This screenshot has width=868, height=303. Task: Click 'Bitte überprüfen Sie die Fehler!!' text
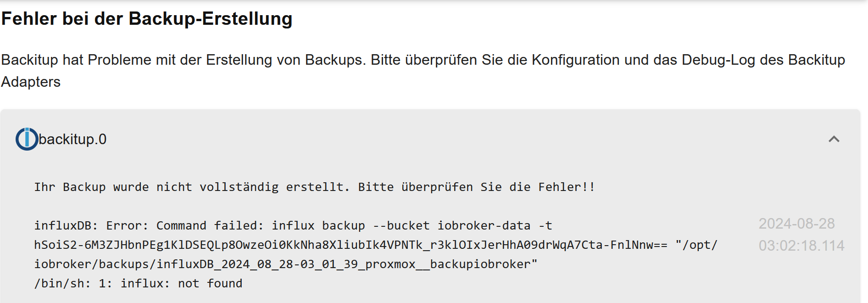[476, 187]
